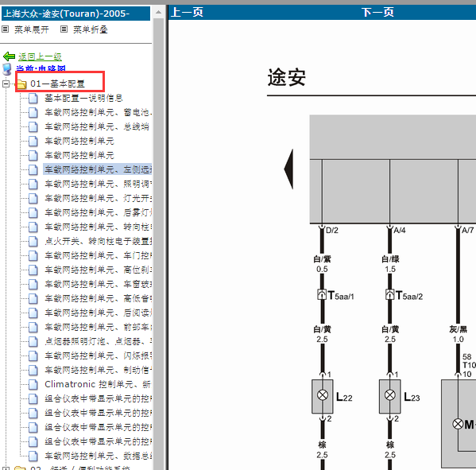Click the 白/绿 wire color label

coord(390,259)
